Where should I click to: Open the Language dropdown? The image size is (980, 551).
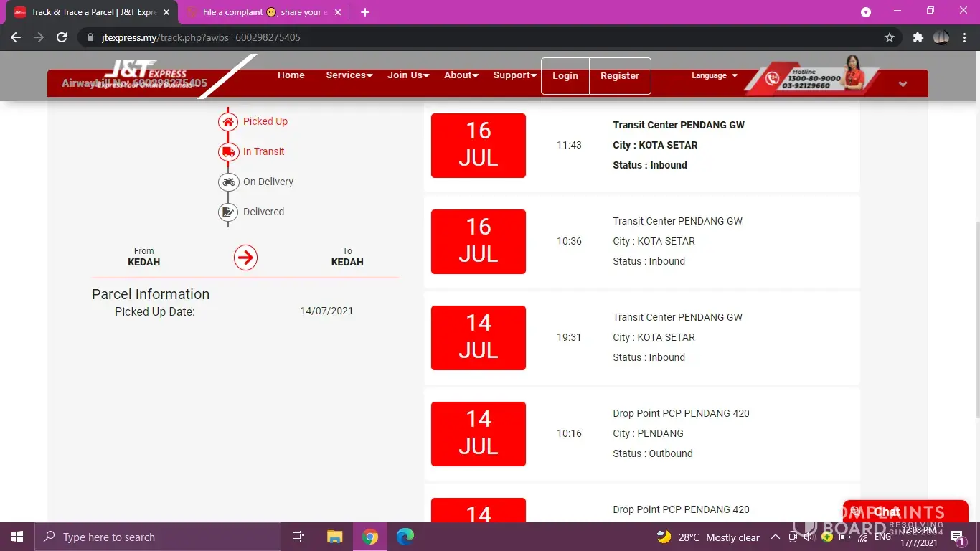[715, 75]
